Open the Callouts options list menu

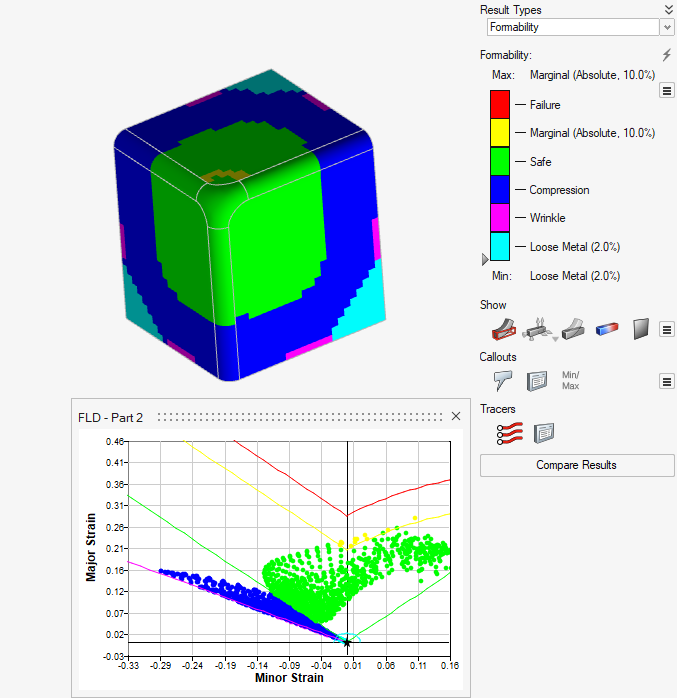point(666,381)
